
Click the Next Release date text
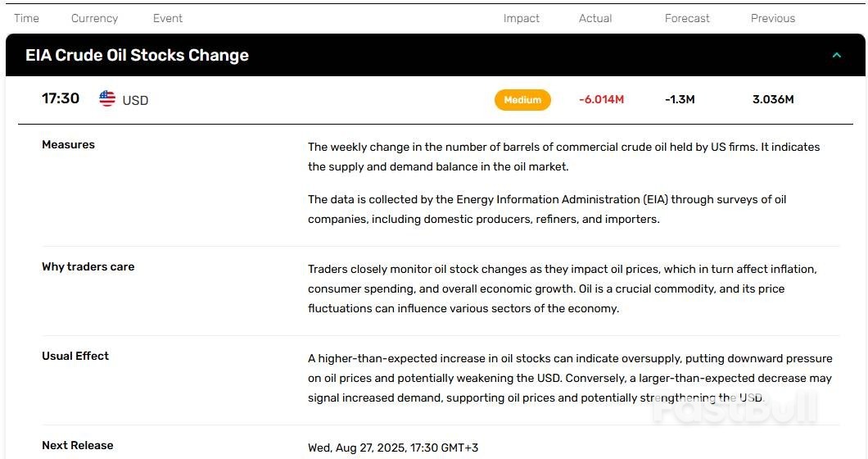pos(393,448)
